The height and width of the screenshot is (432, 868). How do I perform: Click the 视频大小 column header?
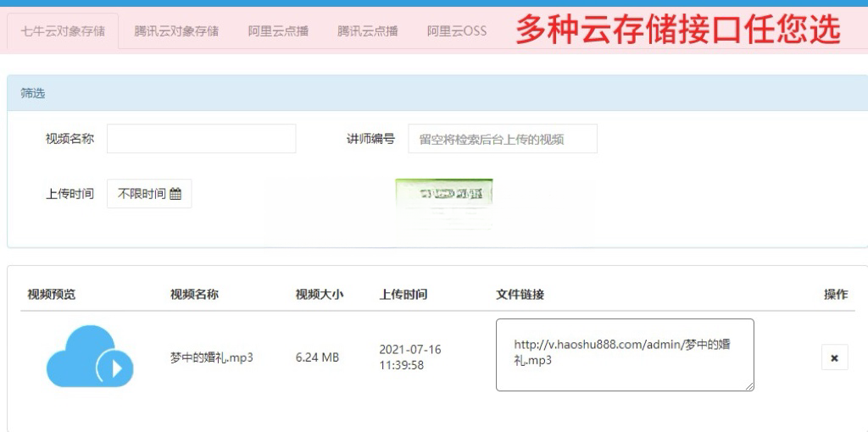pyautogui.click(x=319, y=295)
